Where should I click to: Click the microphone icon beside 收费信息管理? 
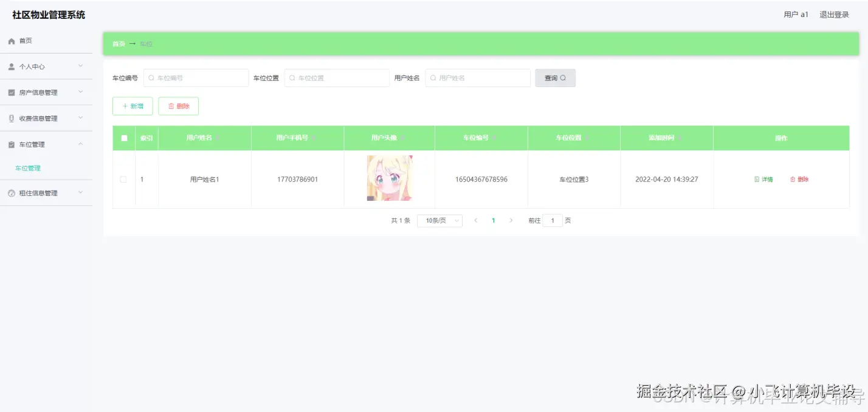[11, 119]
